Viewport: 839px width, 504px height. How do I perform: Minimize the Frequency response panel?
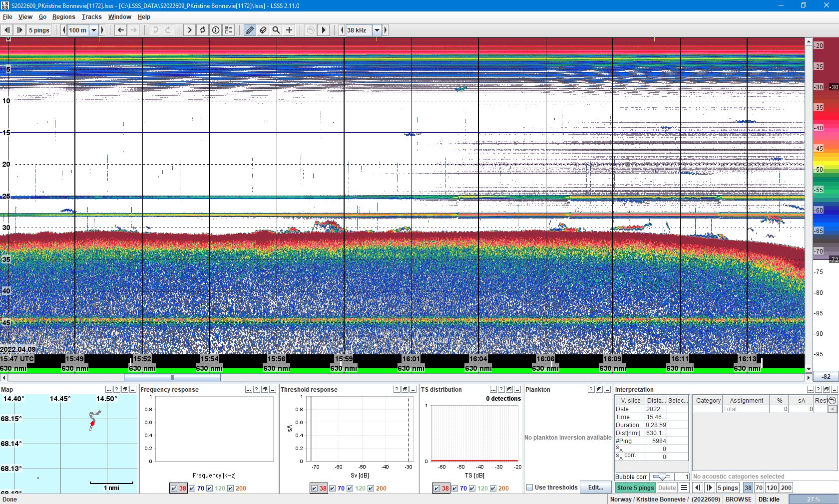point(273,390)
